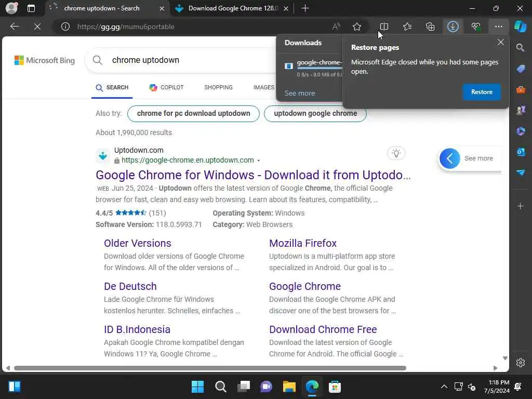
Task: Open the taskbar clock and date
Action: (x=497, y=387)
